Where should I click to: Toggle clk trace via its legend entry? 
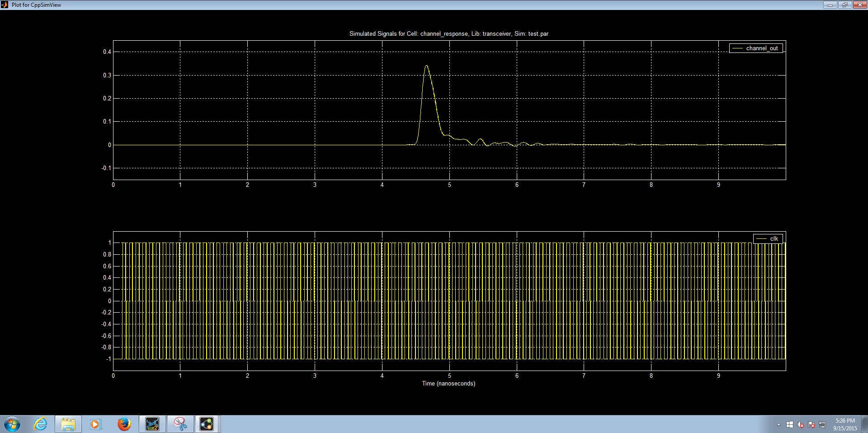point(768,238)
